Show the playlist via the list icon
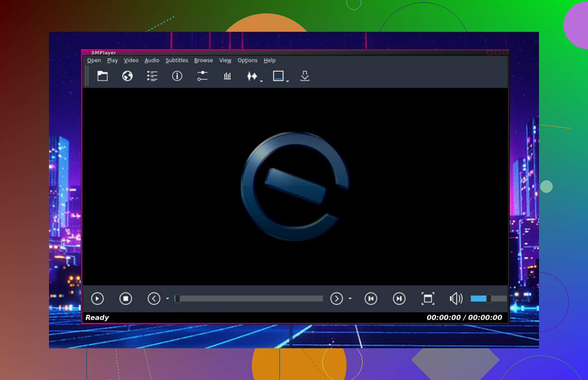The image size is (588, 380). click(152, 76)
